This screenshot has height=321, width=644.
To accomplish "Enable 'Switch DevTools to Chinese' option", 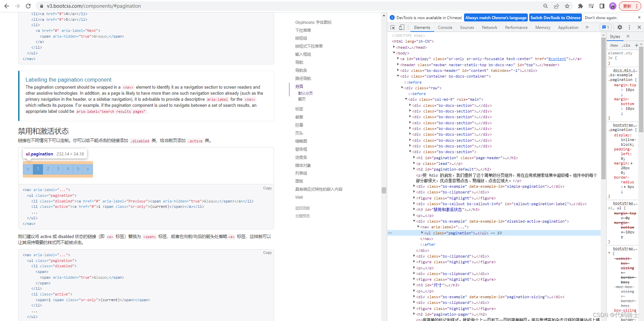I will pos(555,17).
